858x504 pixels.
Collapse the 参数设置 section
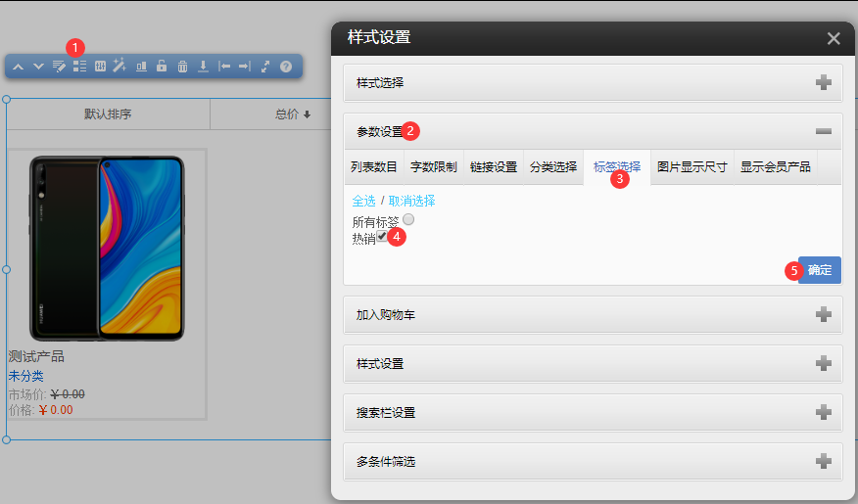click(824, 131)
